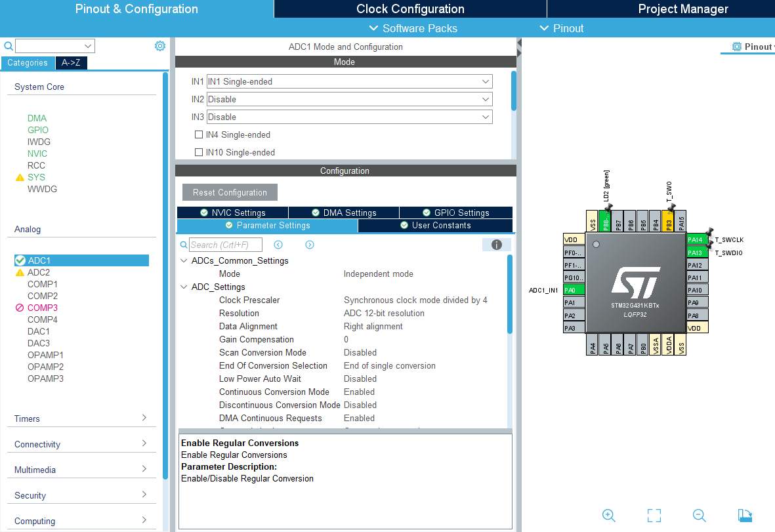Go to previous search result arrow

pos(278,245)
